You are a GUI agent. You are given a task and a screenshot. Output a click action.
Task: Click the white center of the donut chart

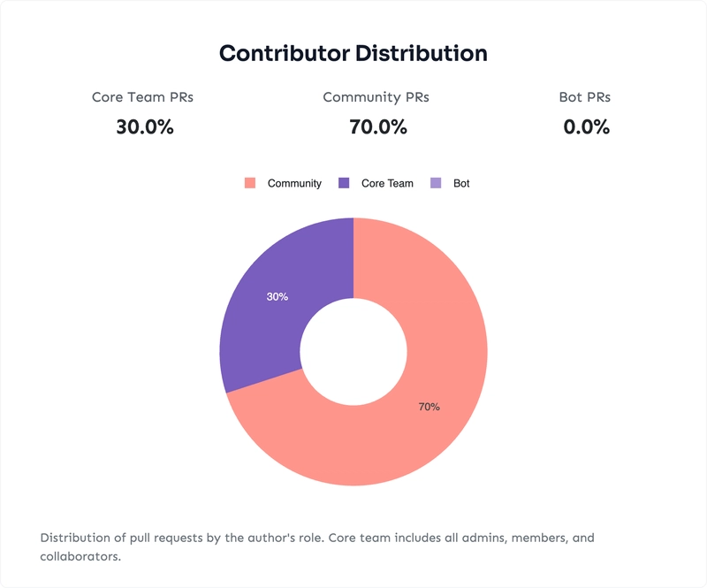(353, 352)
